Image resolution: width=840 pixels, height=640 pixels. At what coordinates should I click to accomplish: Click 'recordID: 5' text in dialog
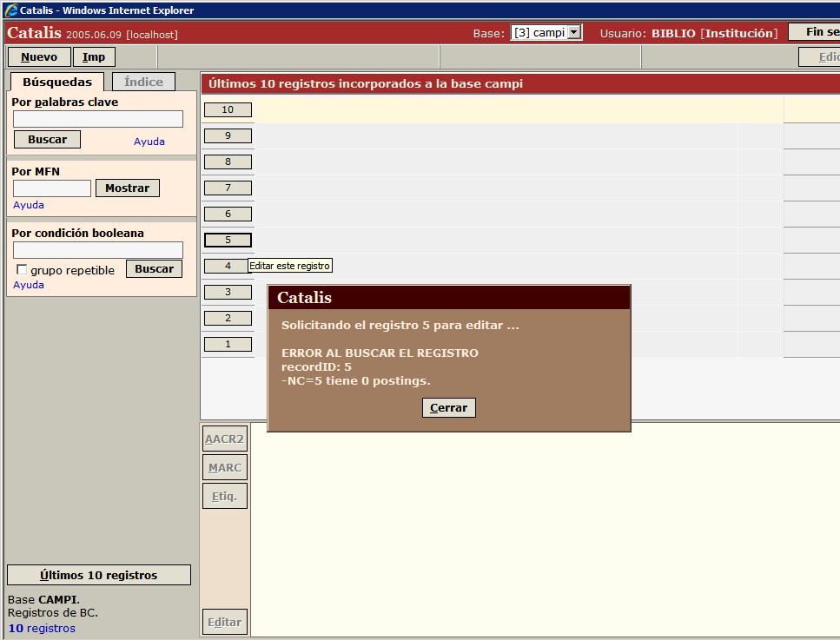pos(316,366)
